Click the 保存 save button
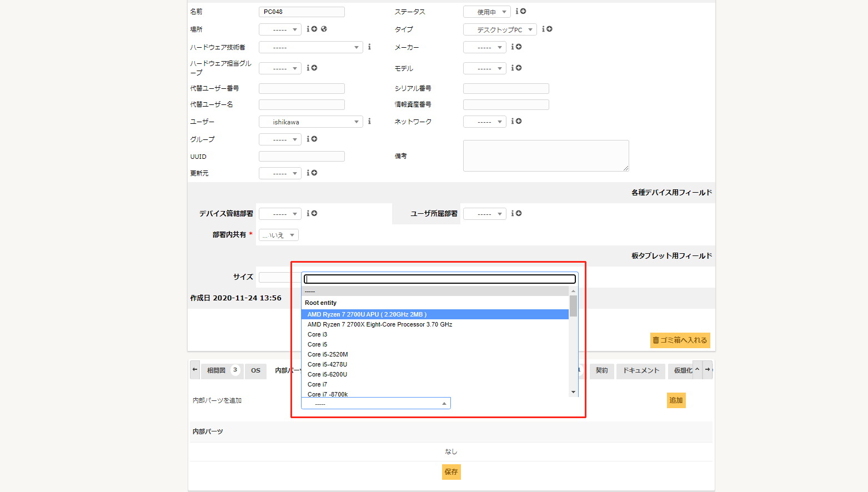 [451, 472]
